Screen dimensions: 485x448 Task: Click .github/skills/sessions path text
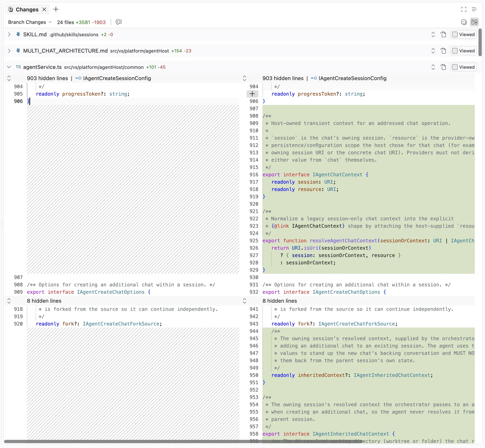(x=74, y=35)
